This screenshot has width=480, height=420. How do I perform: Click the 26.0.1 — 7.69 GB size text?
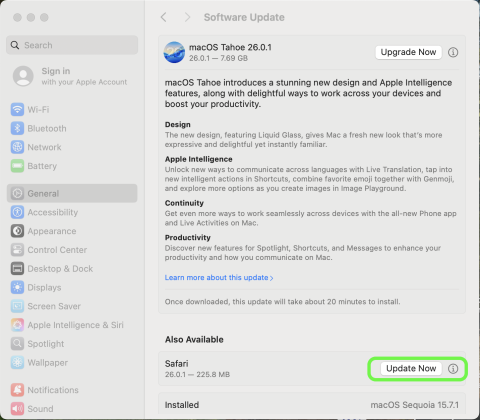pos(218,58)
